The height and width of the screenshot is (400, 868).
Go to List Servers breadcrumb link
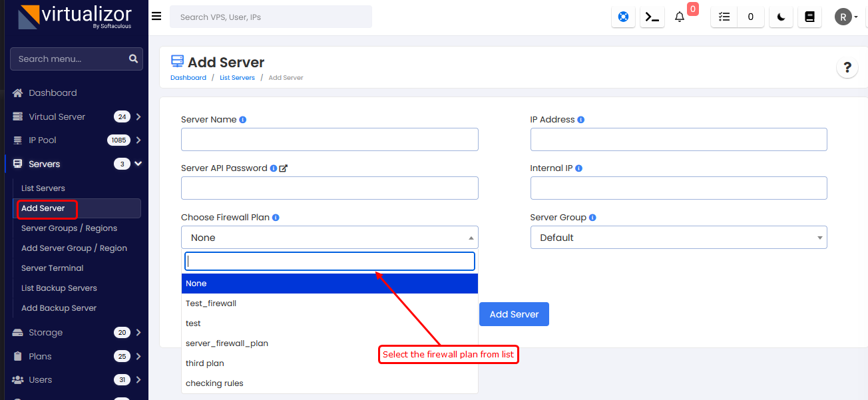point(237,78)
